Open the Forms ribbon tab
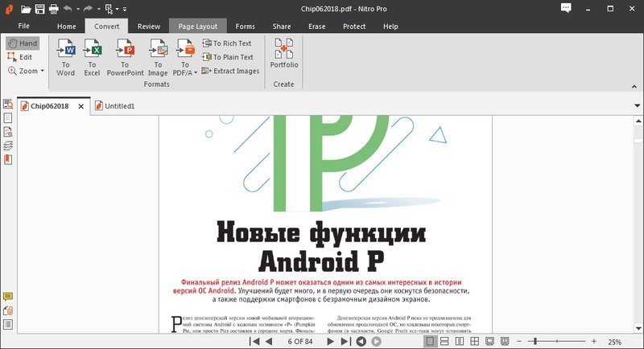 pyautogui.click(x=246, y=27)
